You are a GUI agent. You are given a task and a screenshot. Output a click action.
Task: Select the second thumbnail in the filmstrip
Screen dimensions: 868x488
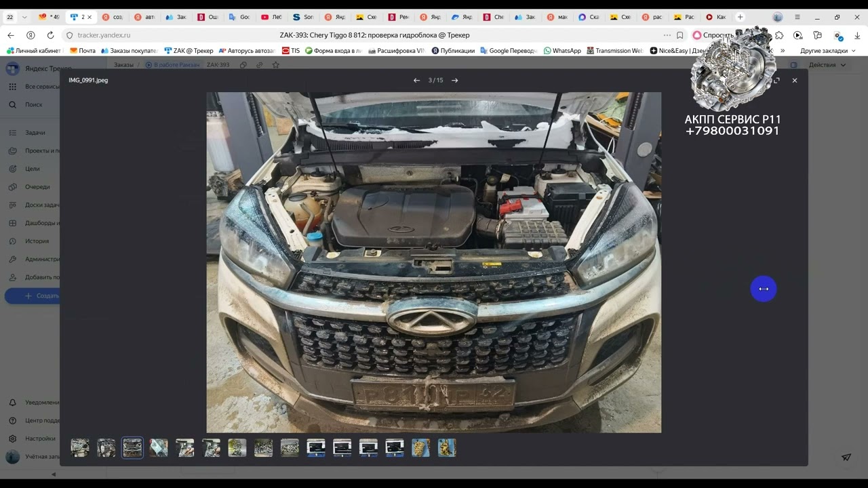coord(106,447)
